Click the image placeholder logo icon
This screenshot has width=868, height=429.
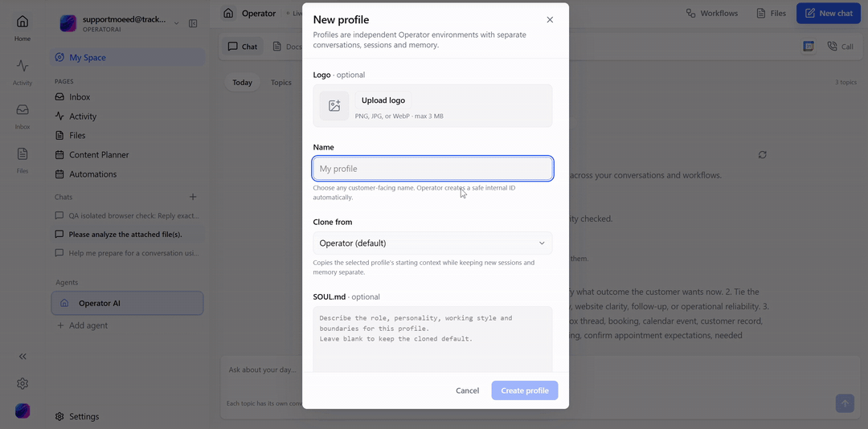point(334,106)
